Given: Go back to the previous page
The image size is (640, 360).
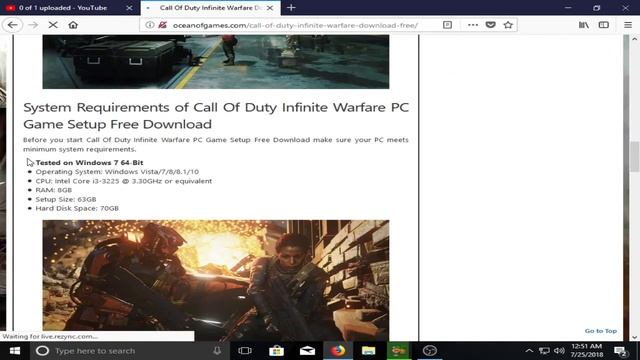Looking at the screenshot, I should [x=12, y=25].
